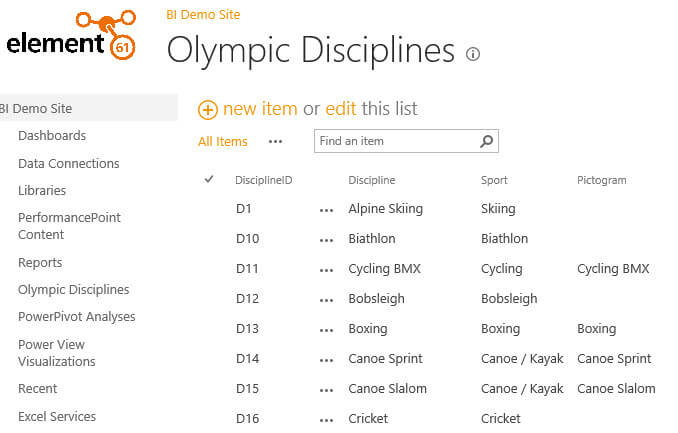Click Boxing in the Pictogram column

coord(597,329)
